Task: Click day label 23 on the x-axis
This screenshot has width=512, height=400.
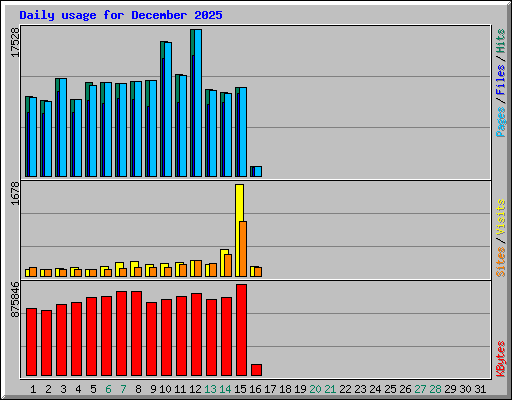Action: point(360,389)
